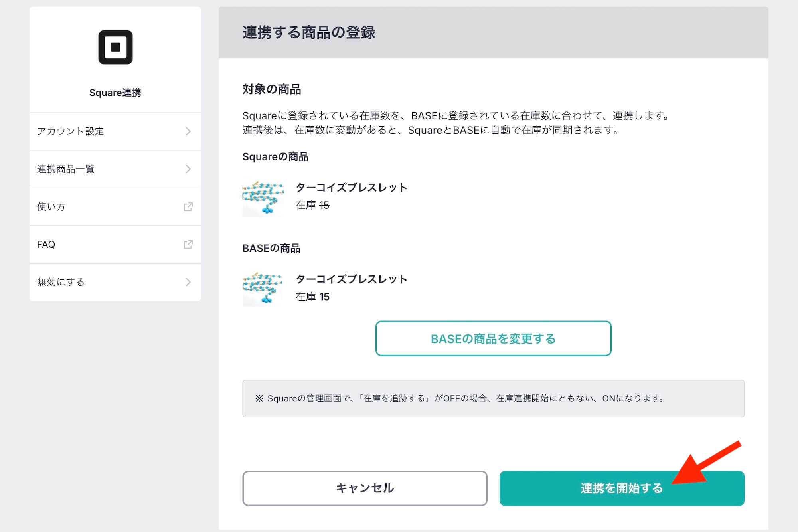Image resolution: width=798 pixels, height=532 pixels.
Task: Click chevron next to 無効にする
Action: coord(188,282)
